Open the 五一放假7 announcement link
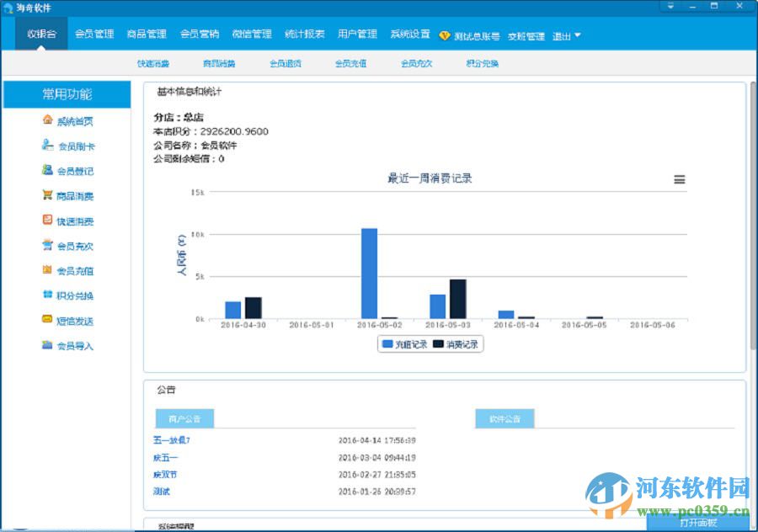 170,439
